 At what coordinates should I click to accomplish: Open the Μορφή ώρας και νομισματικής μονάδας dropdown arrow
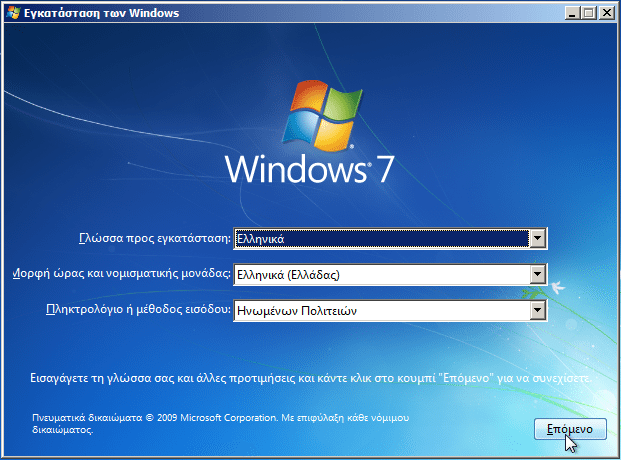[537, 274]
